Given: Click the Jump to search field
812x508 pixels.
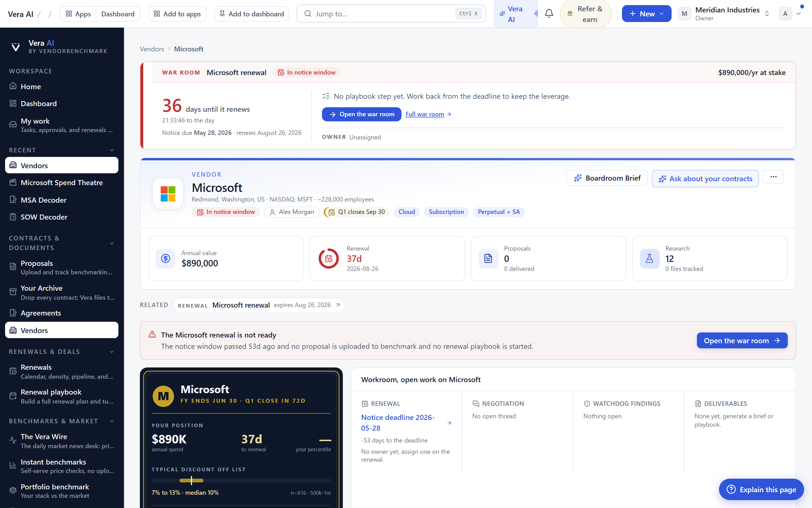Looking at the screenshot, I should click(x=391, y=14).
